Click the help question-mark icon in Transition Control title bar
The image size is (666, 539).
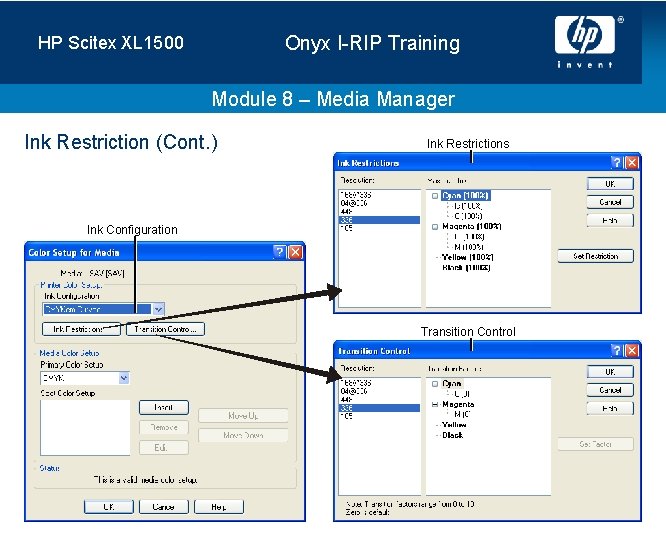click(616, 351)
